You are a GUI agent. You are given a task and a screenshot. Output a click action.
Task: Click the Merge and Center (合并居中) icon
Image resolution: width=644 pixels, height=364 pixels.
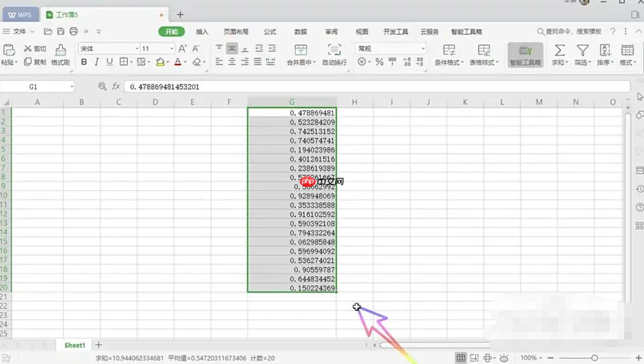(x=300, y=50)
